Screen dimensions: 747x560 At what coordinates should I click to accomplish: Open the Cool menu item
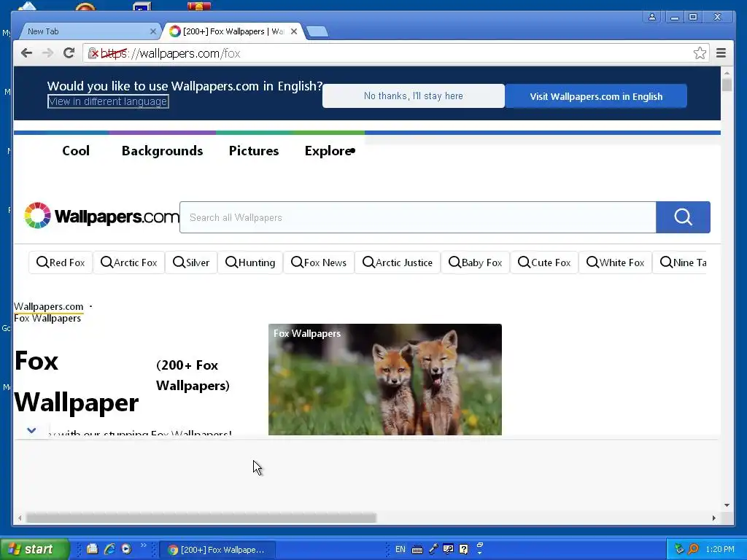point(76,151)
